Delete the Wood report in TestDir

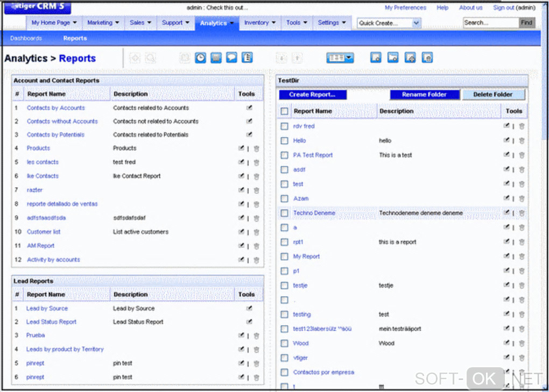[522, 344]
